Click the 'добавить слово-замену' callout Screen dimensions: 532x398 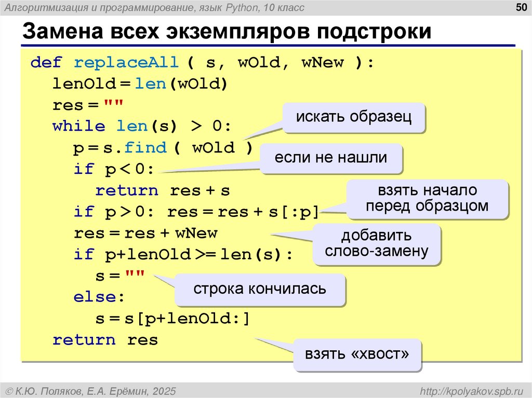[376, 244]
